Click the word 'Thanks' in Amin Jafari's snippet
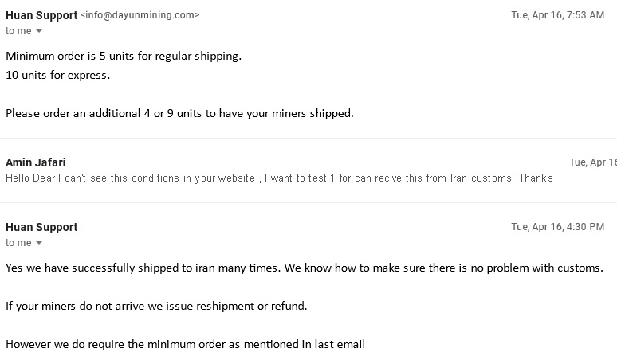The image size is (617, 364). coord(536,178)
